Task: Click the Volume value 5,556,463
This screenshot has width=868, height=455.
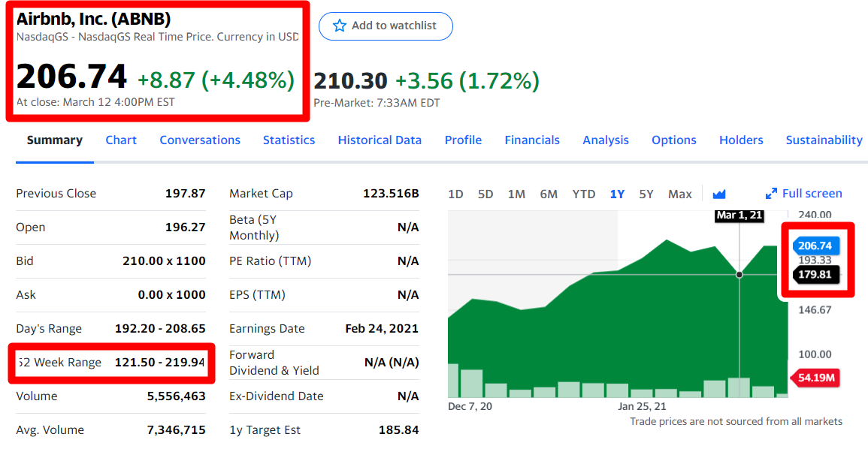Action: point(176,396)
